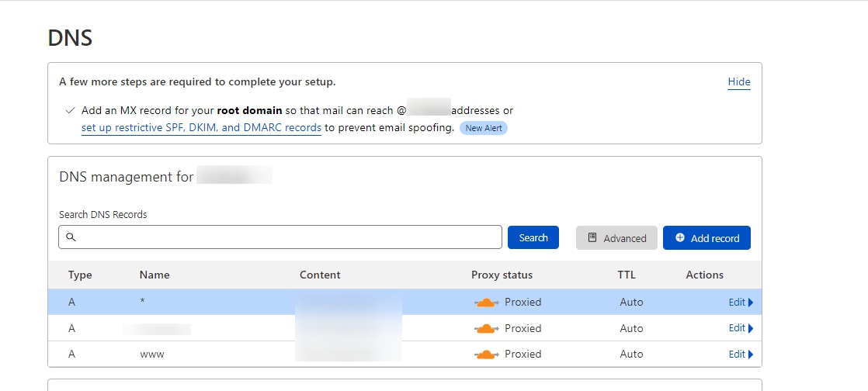The image size is (868, 391).
Task: Click the blue Search button
Action: point(533,237)
